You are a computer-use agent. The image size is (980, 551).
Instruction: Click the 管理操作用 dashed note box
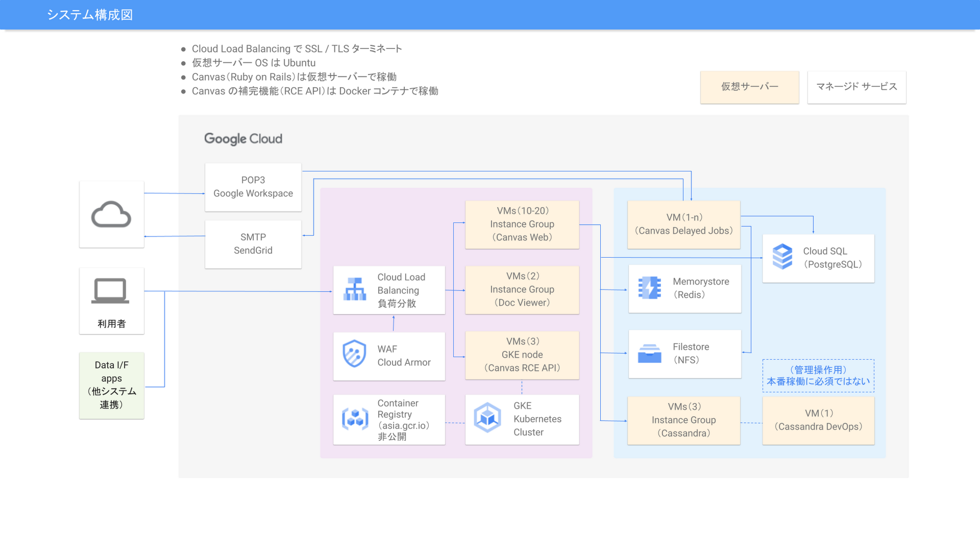[x=818, y=376]
